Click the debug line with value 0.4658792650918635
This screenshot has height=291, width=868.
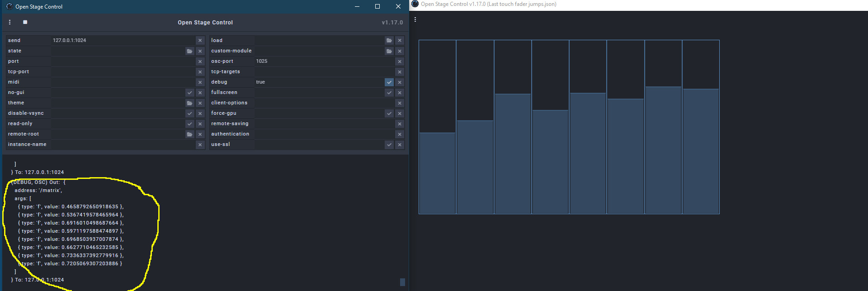click(71, 207)
